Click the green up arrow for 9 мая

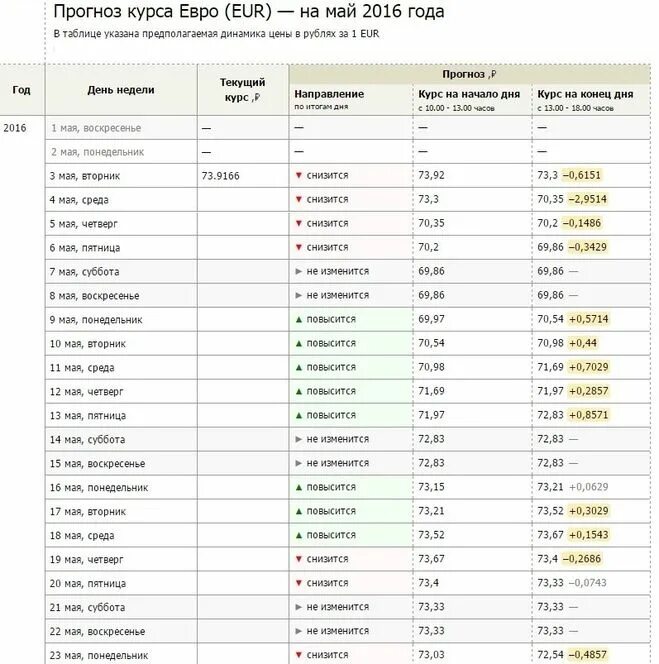298,319
